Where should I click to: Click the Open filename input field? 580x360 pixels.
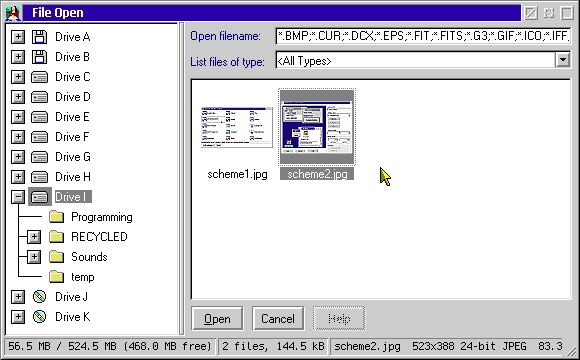coord(423,36)
